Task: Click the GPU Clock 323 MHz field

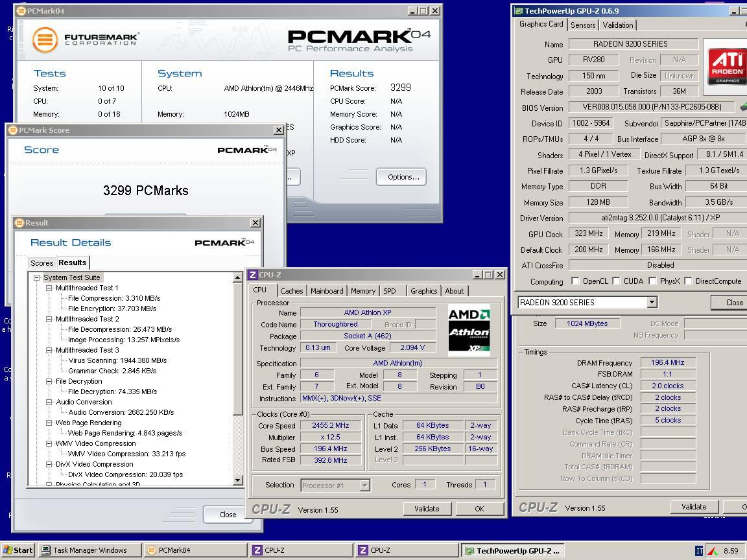Action: (589, 233)
